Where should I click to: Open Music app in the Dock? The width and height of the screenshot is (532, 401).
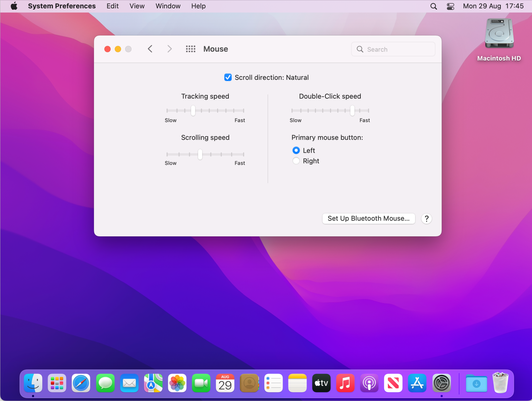click(x=345, y=383)
